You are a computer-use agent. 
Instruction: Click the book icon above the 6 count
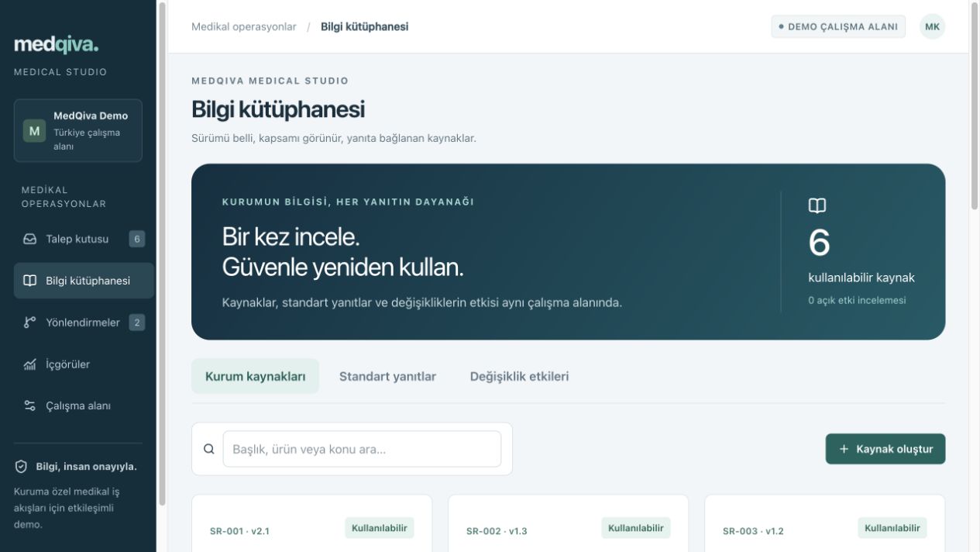[817, 205]
